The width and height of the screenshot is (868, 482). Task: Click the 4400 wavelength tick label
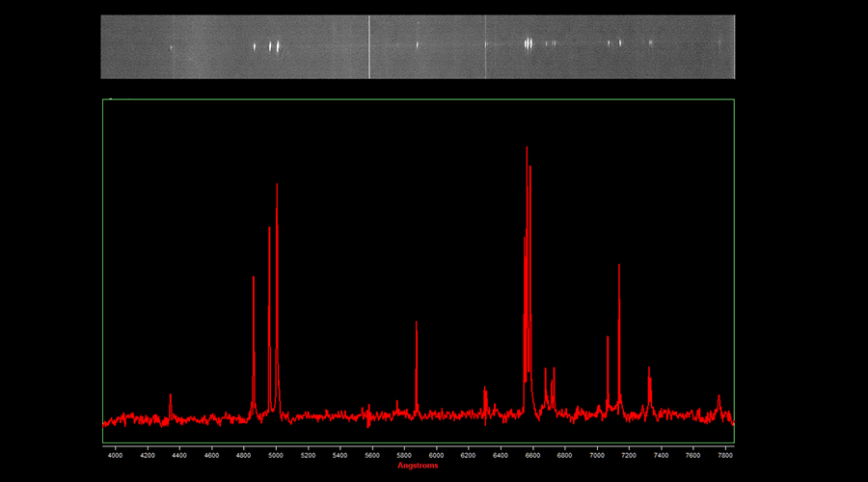tap(179, 454)
